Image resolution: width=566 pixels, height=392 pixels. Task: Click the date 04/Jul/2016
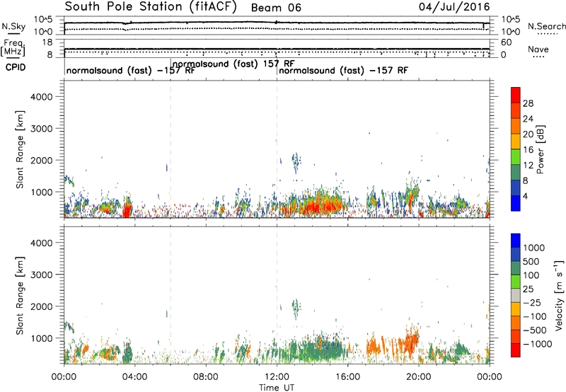454,6
